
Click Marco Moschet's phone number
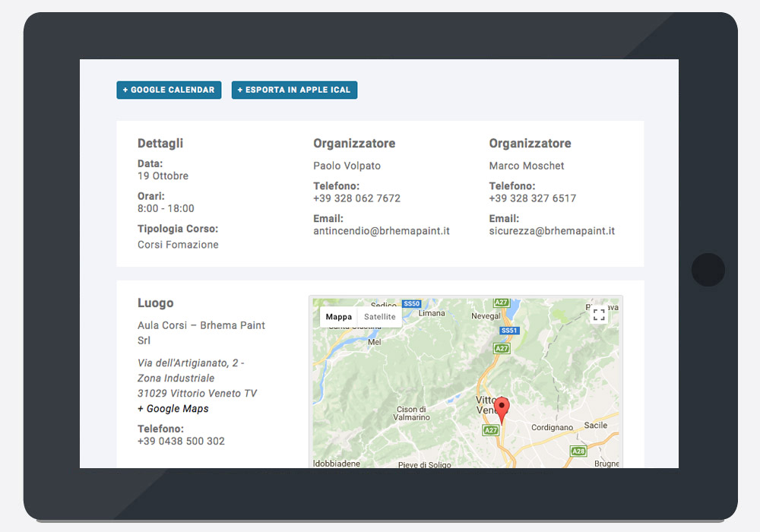532,198
